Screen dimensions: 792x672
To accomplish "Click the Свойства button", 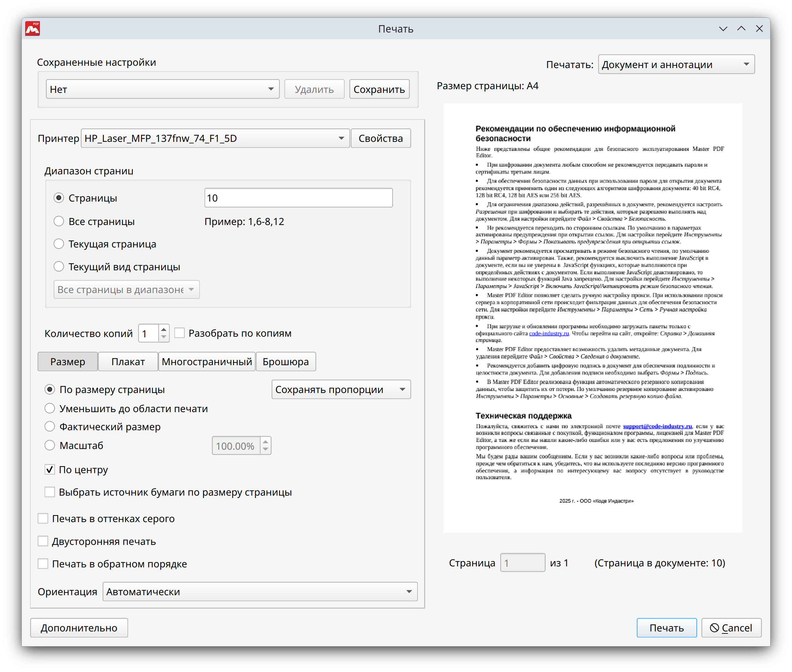I will pos(381,138).
